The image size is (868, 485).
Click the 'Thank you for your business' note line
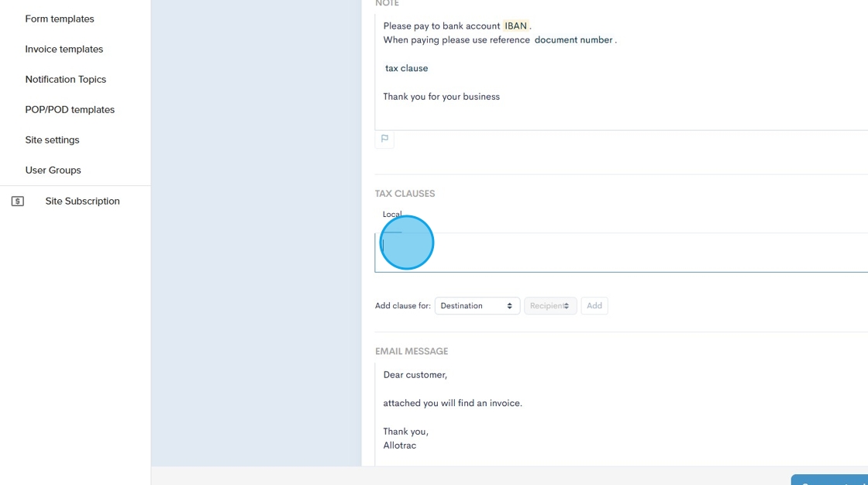tap(442, 97)
